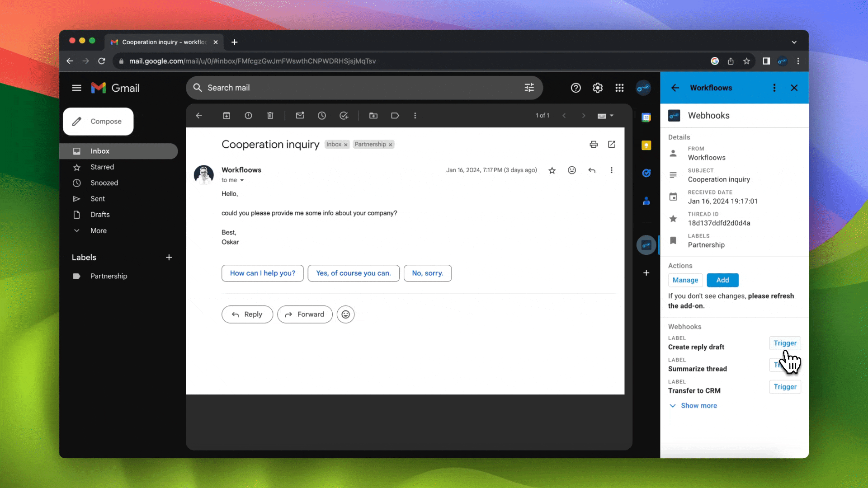The width and height of the screenshot is (868, 488).
Task: Report this email as spam
Action: coord(248,116)
